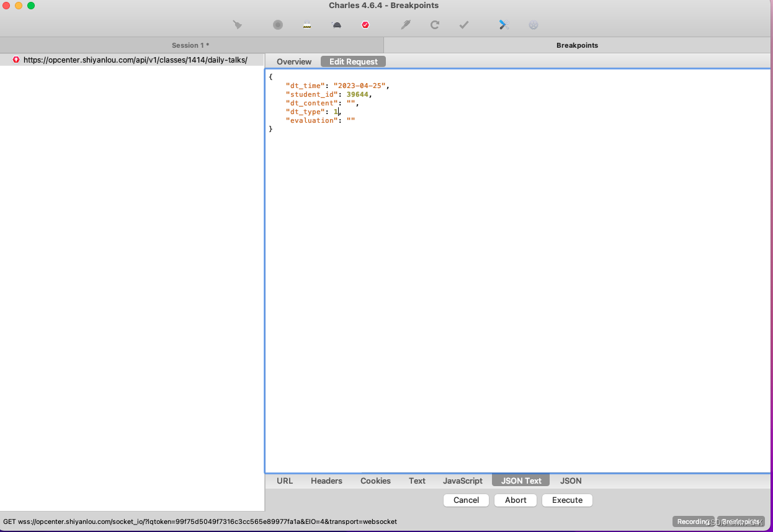Click inside the JSON request body editor
773x532 pixels.
[518, 271]
